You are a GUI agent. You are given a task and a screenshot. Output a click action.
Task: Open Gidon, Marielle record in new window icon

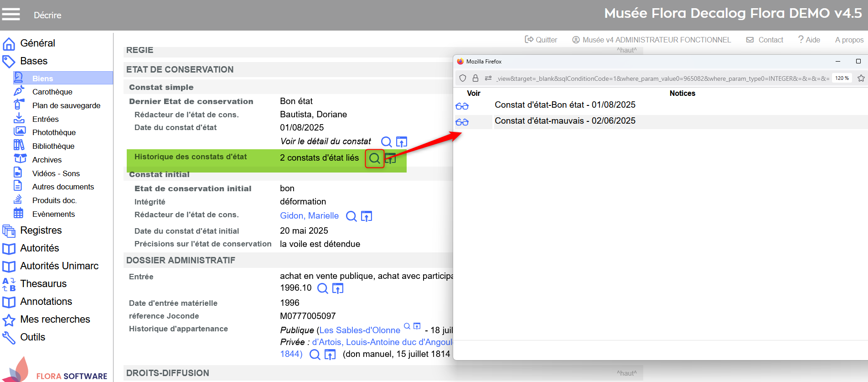pos(367,216)
